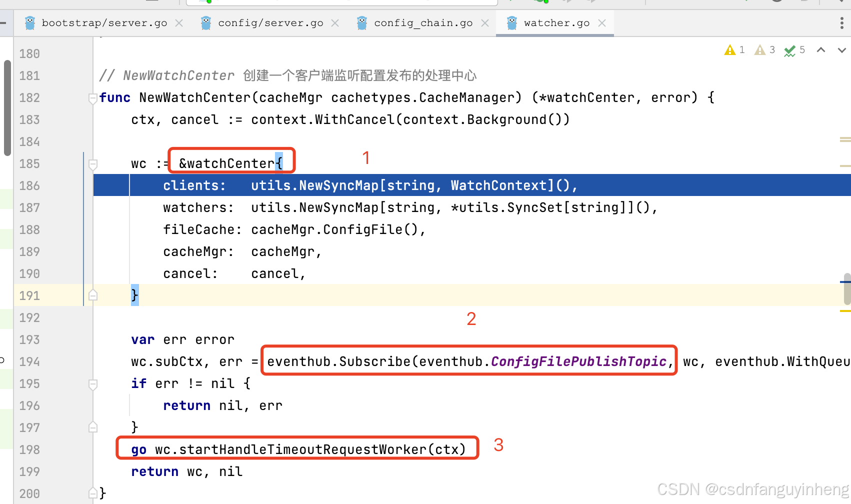Click fold end marker on line 197
851x504 pixels.
pos(92,427)
